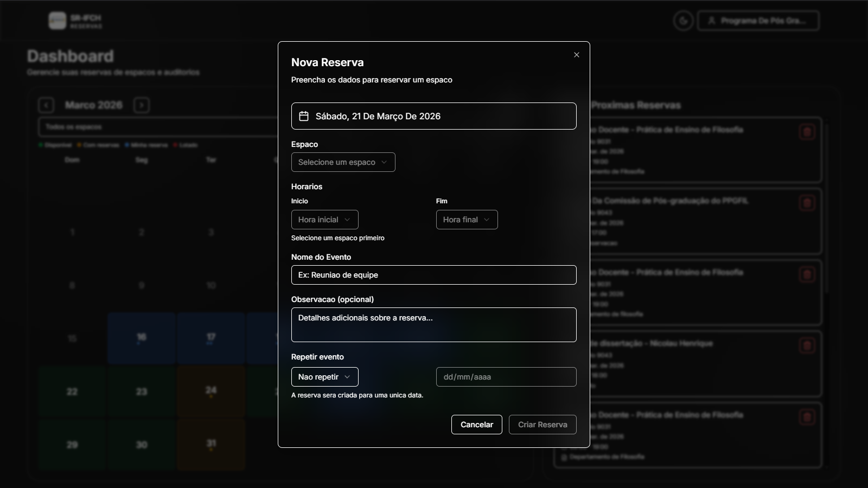Click the trash icon on the second reservation
Screen dimensions: 868x488
807,203
